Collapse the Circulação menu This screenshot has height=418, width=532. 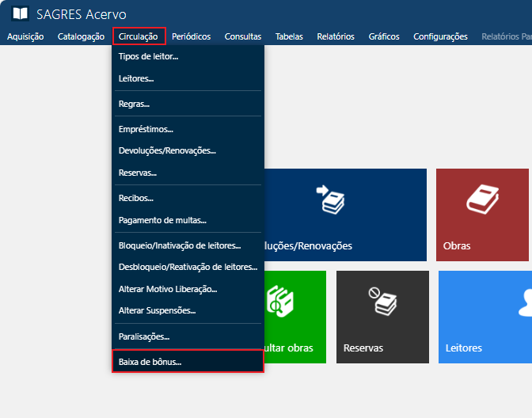139,36
